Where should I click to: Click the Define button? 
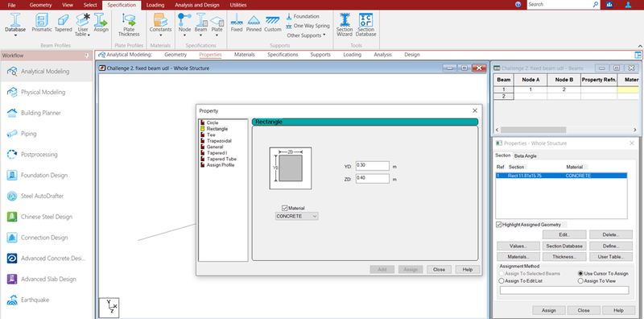click(x=611, y=246)
